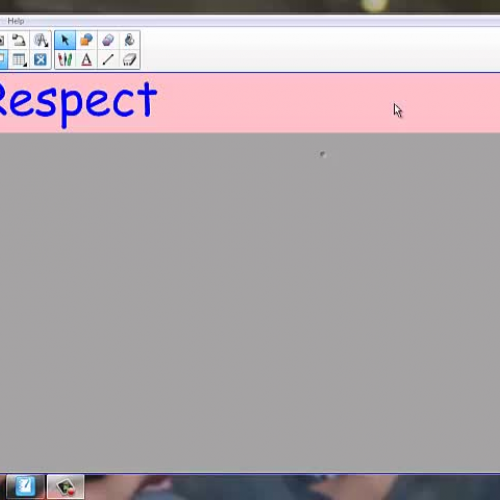Image resolution: width=500 pixels, height=500 pixels.
Task: Click the globe with letter A icon
Action: coord(41,40)
